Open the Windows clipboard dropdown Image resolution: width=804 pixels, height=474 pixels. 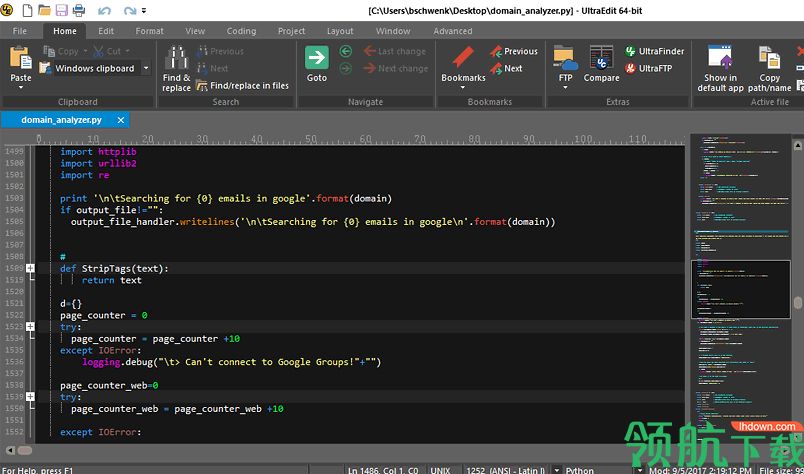click(x=146, y=68)
